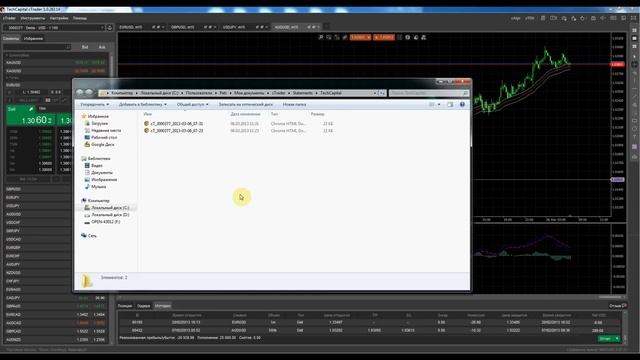
Task: Select Компьютер in navigation pane
Action: click(x=98, y=201)
